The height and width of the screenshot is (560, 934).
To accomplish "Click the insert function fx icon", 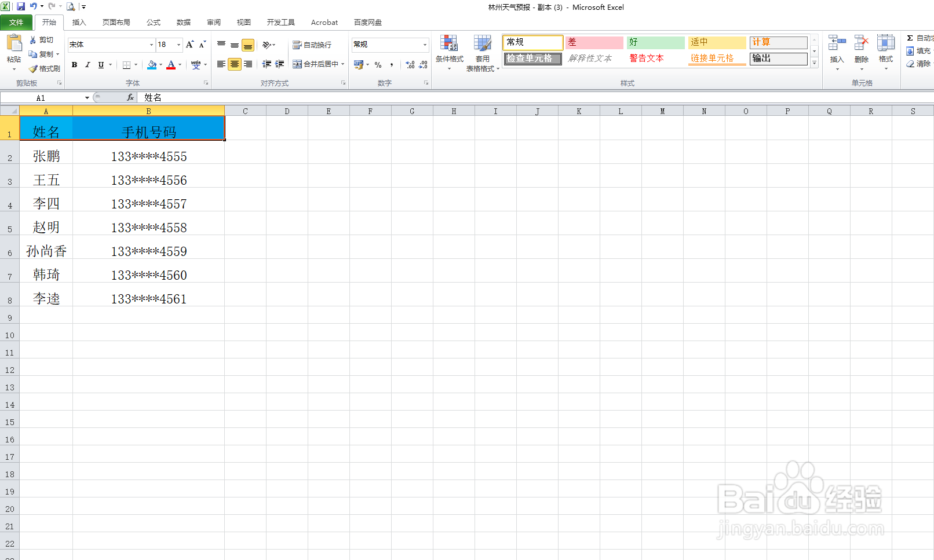I will click(130, 97).
